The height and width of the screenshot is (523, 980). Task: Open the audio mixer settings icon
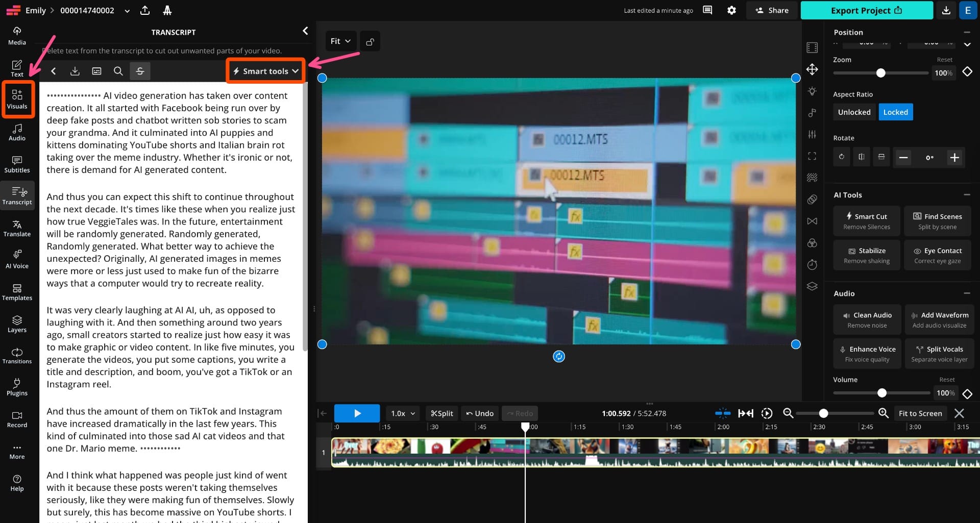click(812, 134)
